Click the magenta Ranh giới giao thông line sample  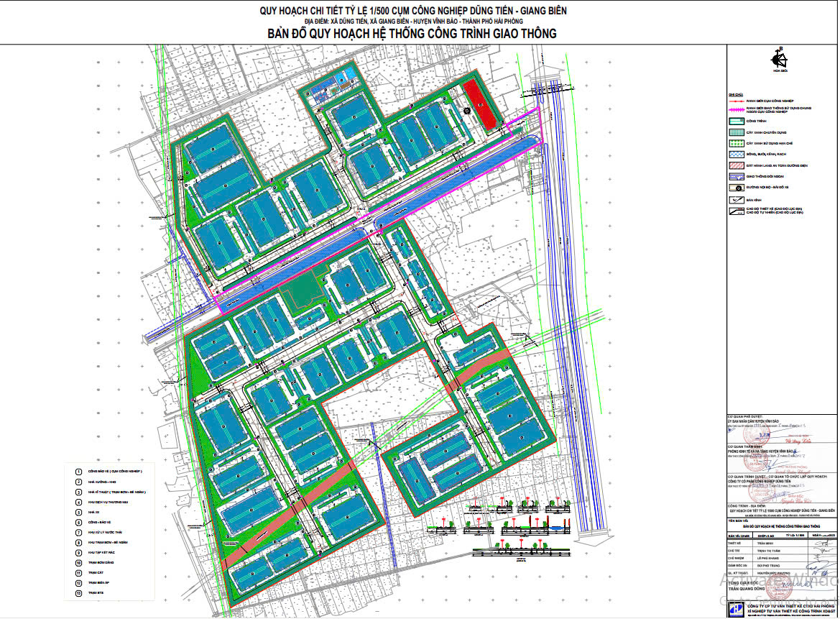coord(737,110)
